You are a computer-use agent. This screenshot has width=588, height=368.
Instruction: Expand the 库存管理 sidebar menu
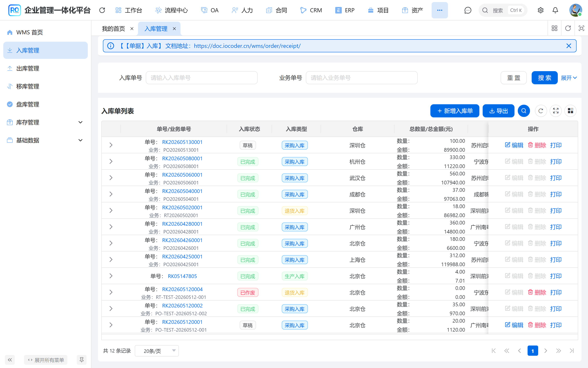click(x=46, y=122)
